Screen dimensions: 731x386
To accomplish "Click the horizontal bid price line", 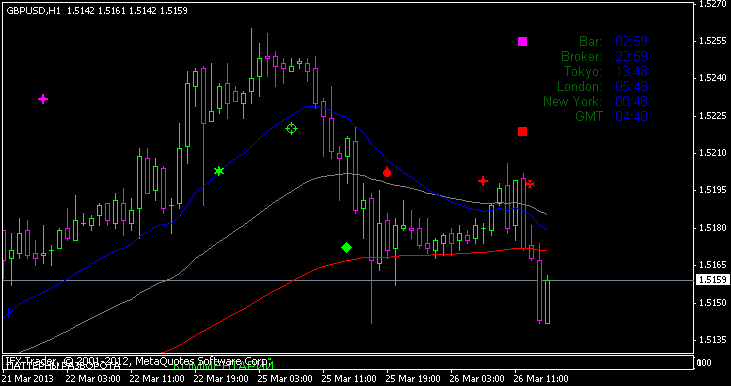I will 347,281.
